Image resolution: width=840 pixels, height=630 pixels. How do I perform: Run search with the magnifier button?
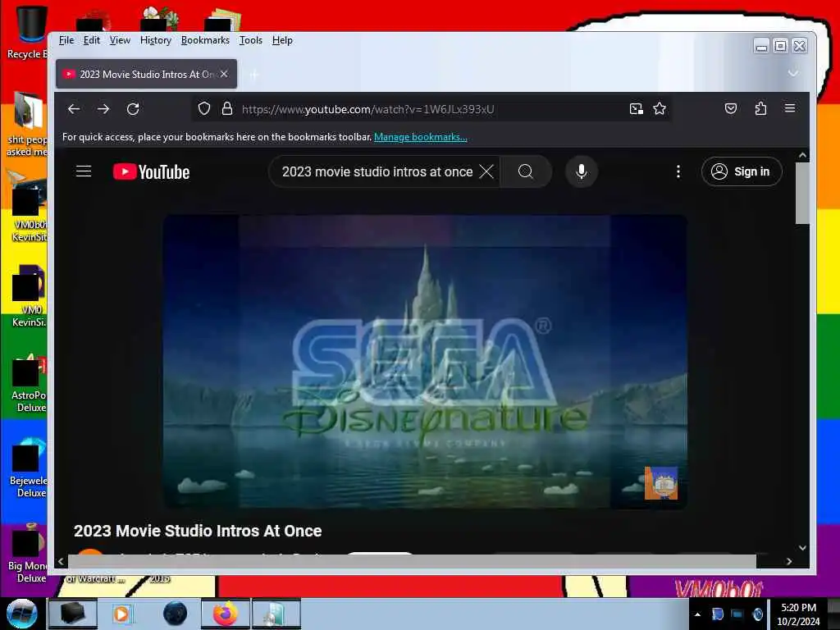click(526, 171)
